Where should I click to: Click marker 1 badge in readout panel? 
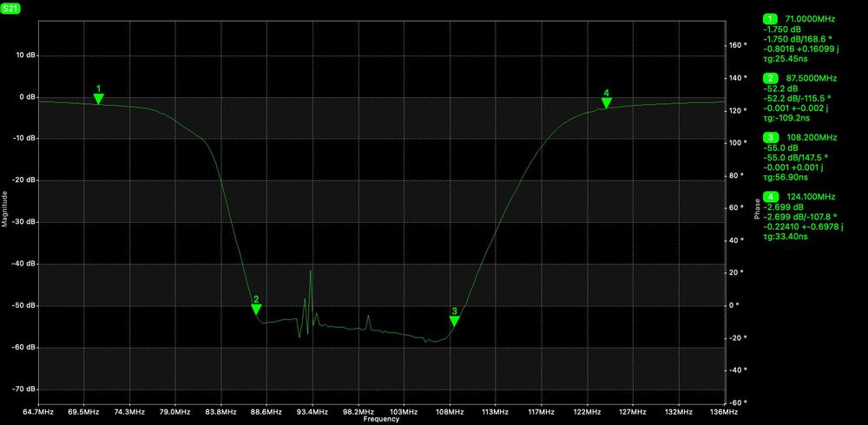[771, 19]
